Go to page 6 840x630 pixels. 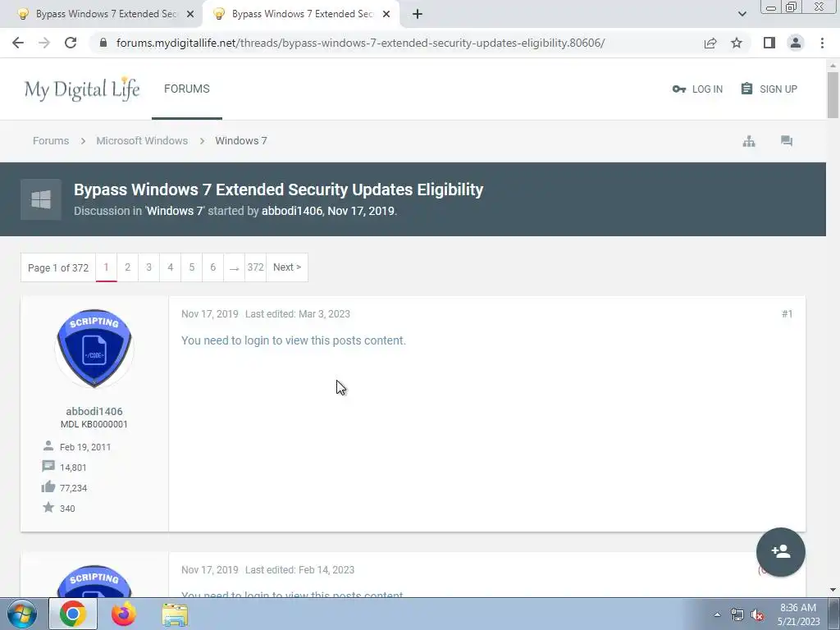point(212,267)
